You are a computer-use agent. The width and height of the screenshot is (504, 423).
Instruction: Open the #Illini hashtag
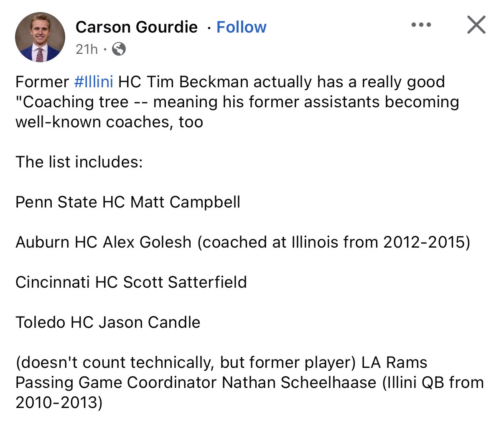point(93,81)
